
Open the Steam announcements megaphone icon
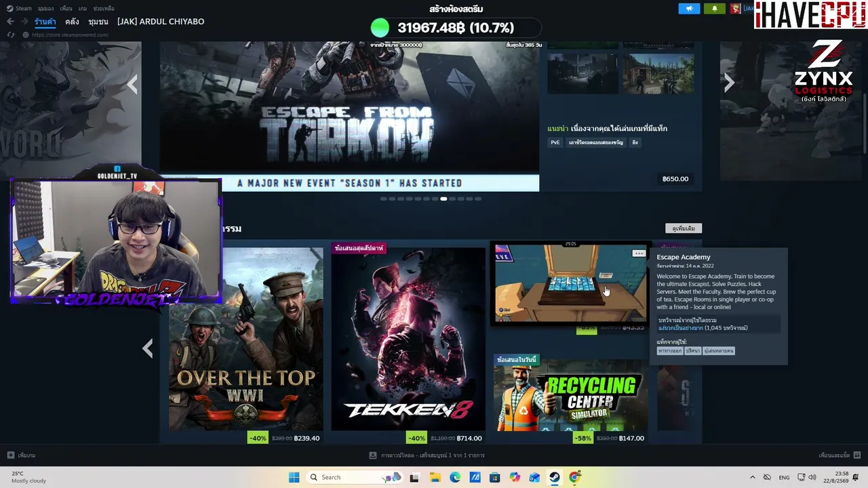689,9
